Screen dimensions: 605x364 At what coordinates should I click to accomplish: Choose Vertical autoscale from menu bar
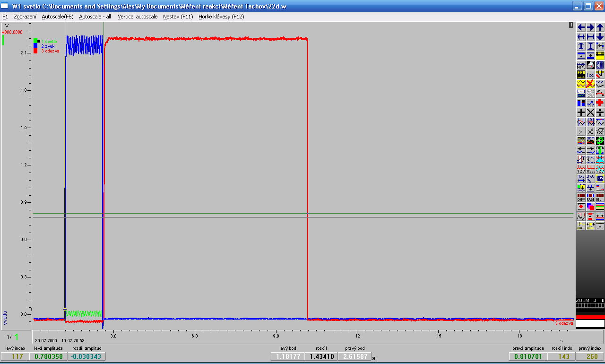point(138,16)
